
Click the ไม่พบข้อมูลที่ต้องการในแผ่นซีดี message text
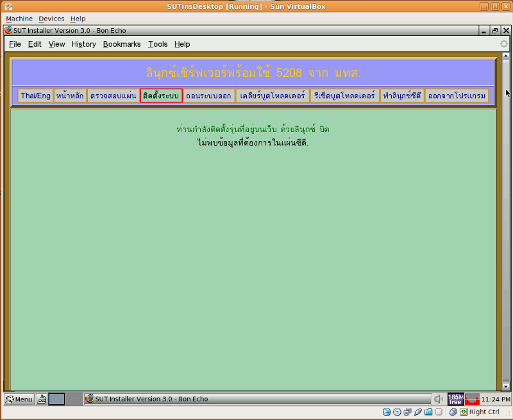click(x=253, y=142)
